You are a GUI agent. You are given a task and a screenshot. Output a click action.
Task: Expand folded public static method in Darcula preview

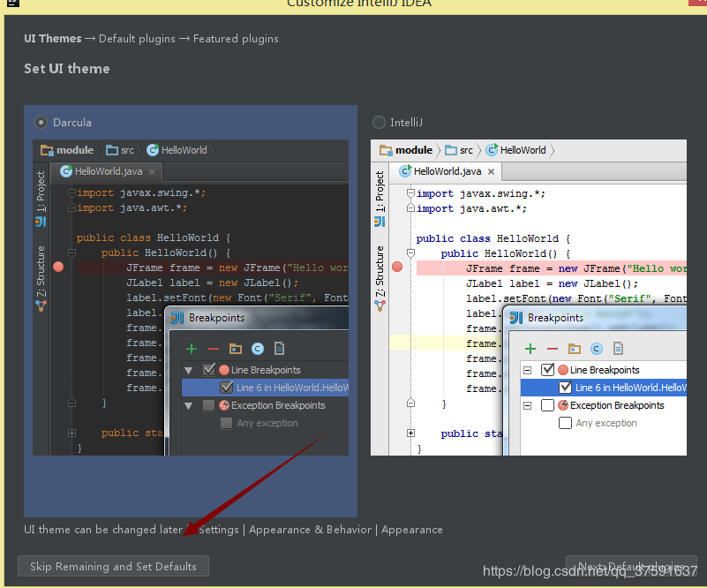coord(71,433)
